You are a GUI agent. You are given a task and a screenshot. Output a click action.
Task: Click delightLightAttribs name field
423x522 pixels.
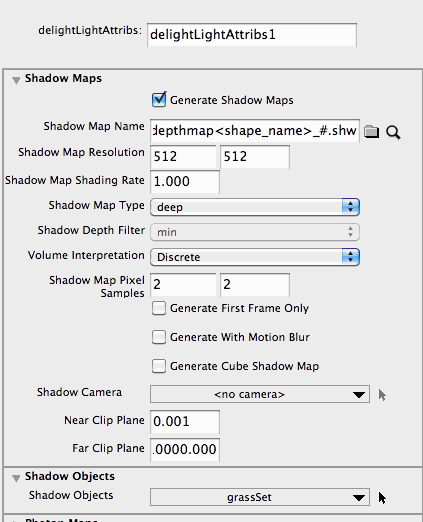click(x=252, y=35)
